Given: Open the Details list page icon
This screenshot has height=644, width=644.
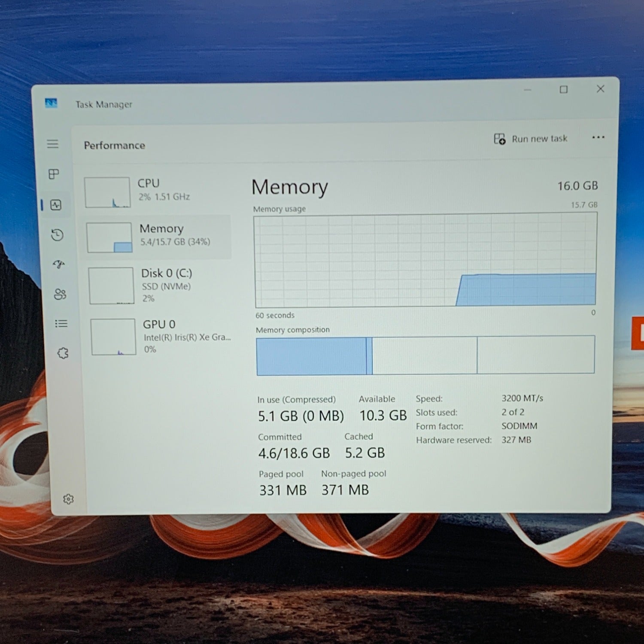Looking at the screenshot, I should [x=61, y=324].
